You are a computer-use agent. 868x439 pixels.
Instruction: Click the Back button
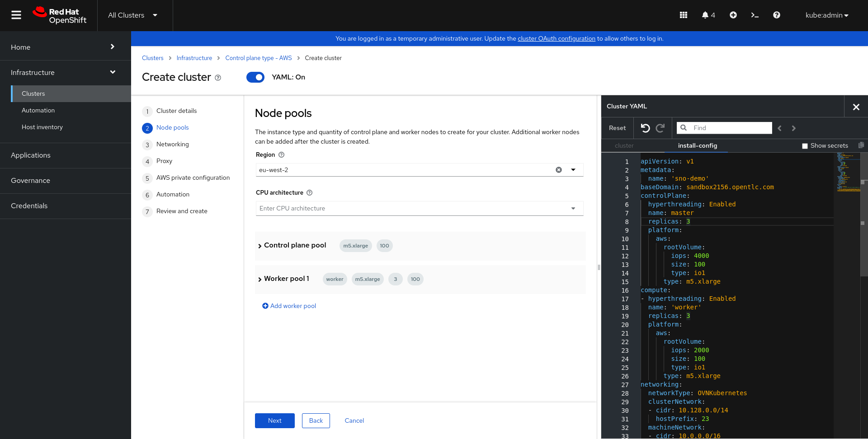coord(316,420)
